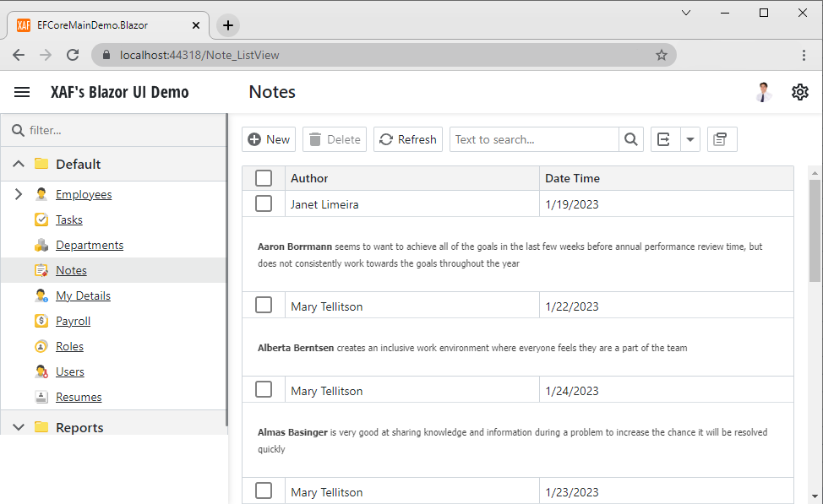Click the grid vertical scrollbar thumb

click(815, 230)
